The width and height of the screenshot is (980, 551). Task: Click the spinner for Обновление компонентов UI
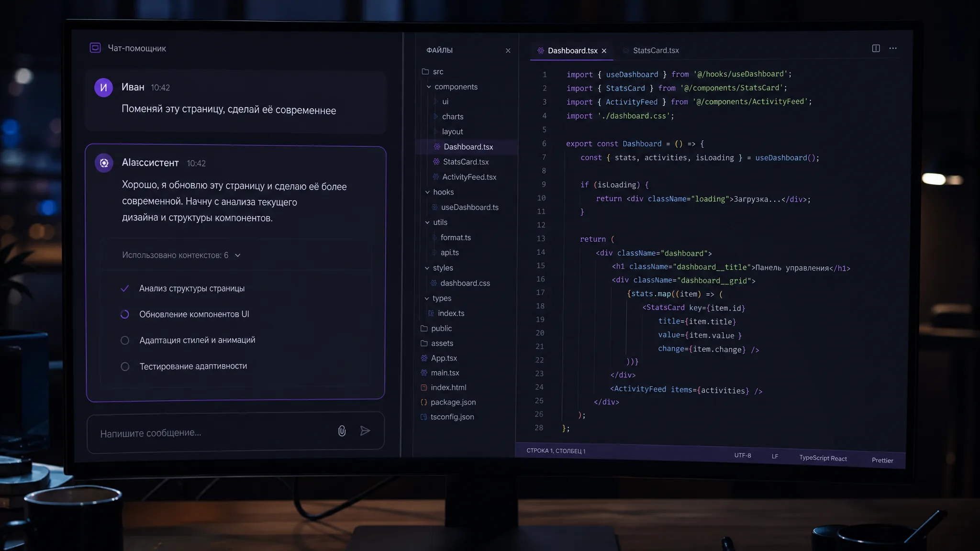pyautogui.click(x=124, y=314)
